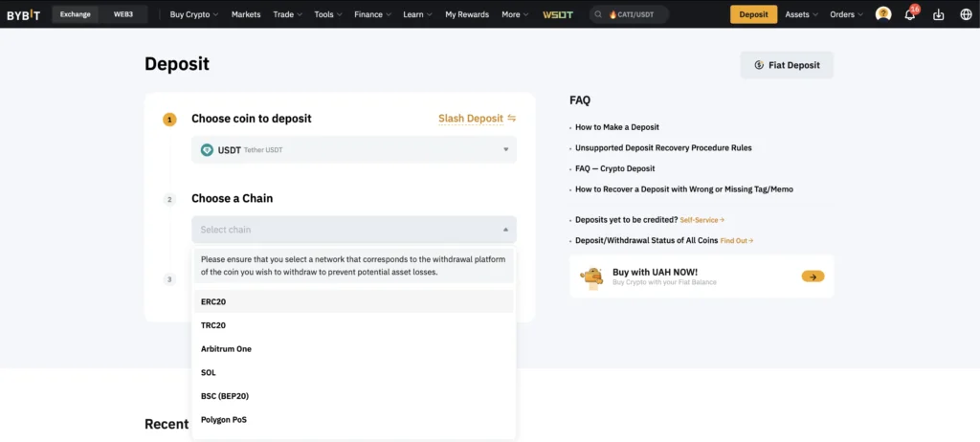980x442 pixels.
Task: Click the Choose a Chain heading
Action: click(x=232, y=198)
